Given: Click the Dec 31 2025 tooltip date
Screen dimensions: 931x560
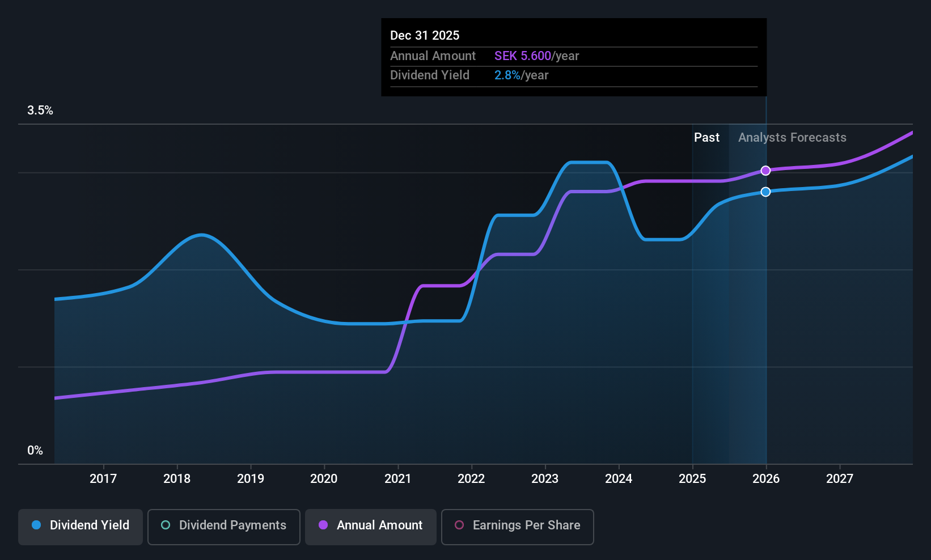Looking at the screenshot, I should (x=425, y=36).
